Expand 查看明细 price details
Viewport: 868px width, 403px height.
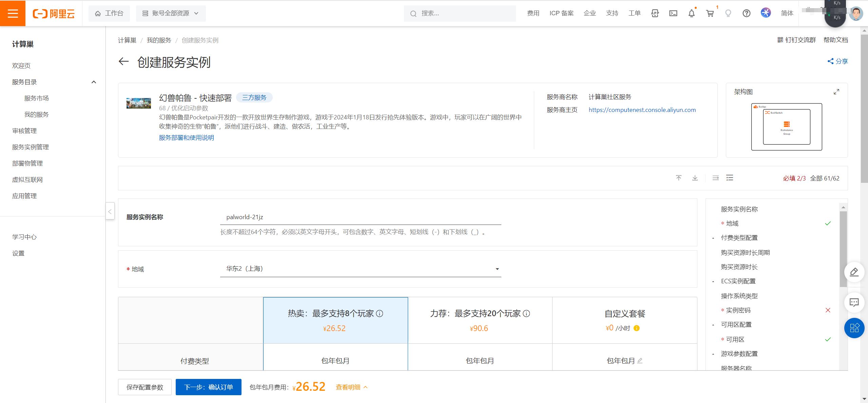click(352, 387)
